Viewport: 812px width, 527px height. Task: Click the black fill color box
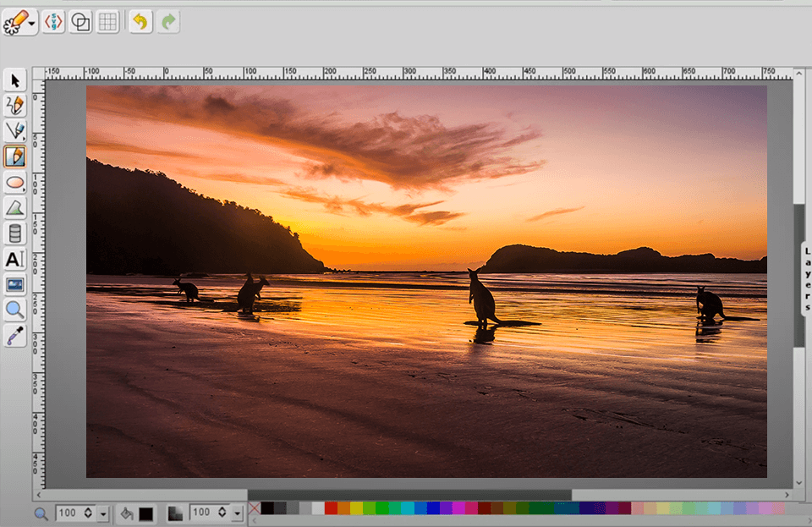(x=146, y=513)
